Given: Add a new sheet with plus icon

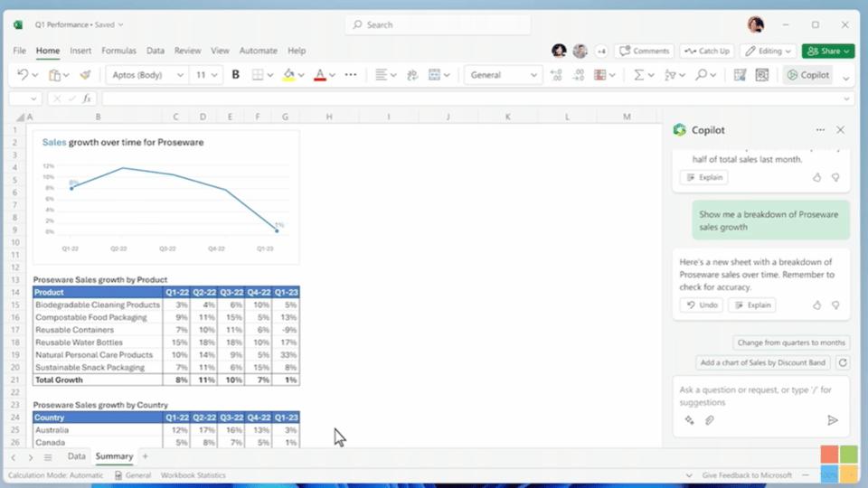Looking at the screenshot, I should (x=145, y=456).
